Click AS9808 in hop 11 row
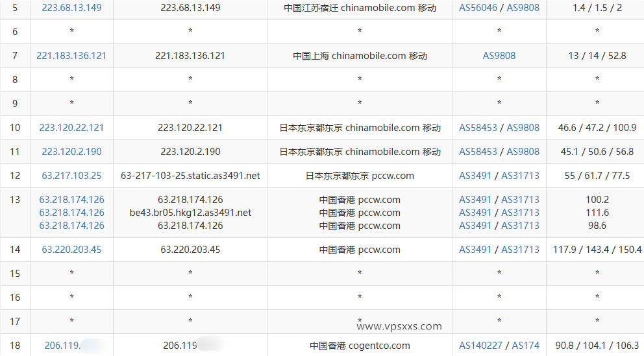 click(523, 152)
